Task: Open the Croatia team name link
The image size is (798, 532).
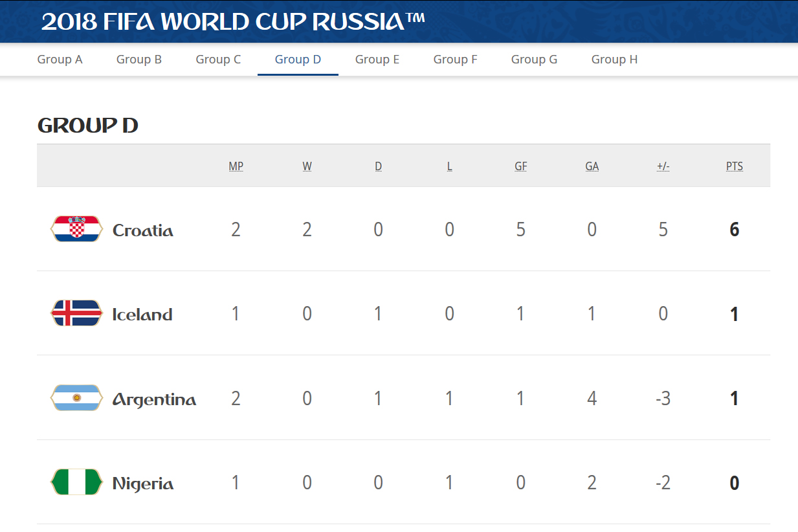Action: click(143, 230)
